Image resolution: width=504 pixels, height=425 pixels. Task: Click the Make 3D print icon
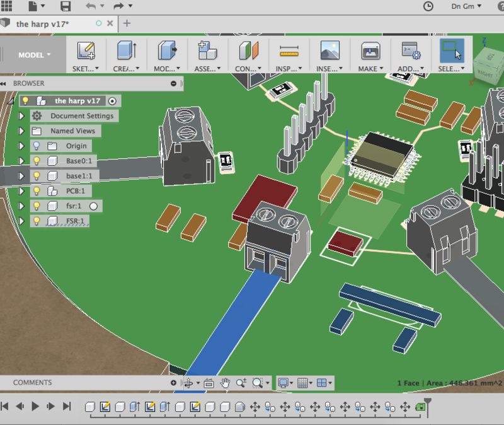pyautogui.click(x=370, y=51)
